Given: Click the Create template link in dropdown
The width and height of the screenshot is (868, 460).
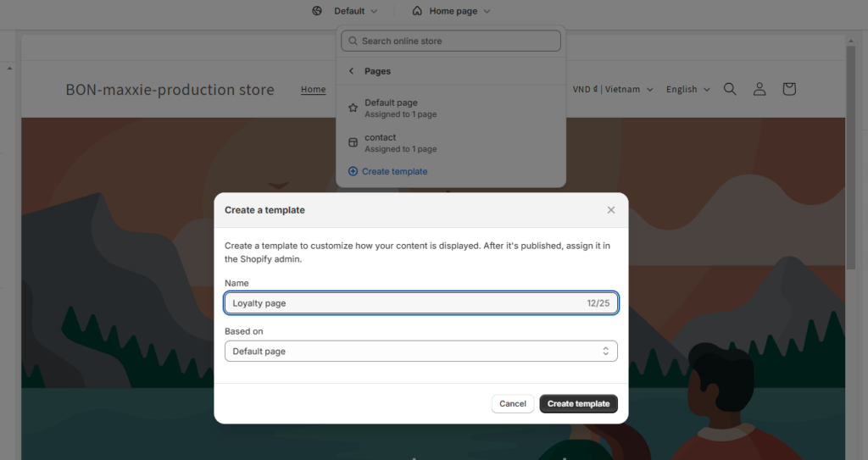Looking at the screenshot, I should tap(394, 171).
